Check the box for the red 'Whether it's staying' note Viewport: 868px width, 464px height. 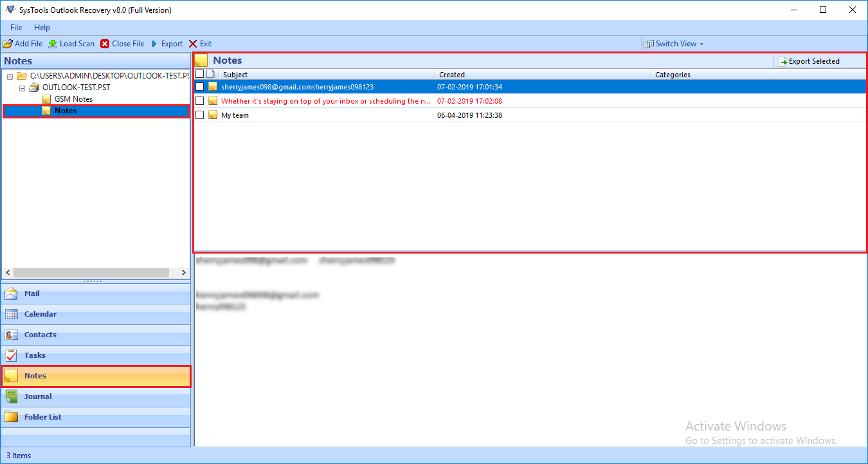199,100
